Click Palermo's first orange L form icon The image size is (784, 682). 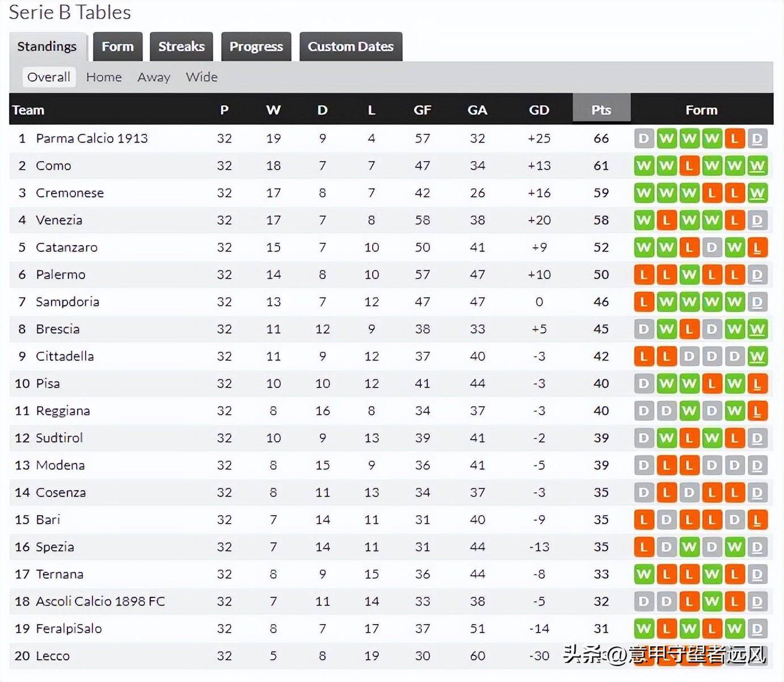644,275
